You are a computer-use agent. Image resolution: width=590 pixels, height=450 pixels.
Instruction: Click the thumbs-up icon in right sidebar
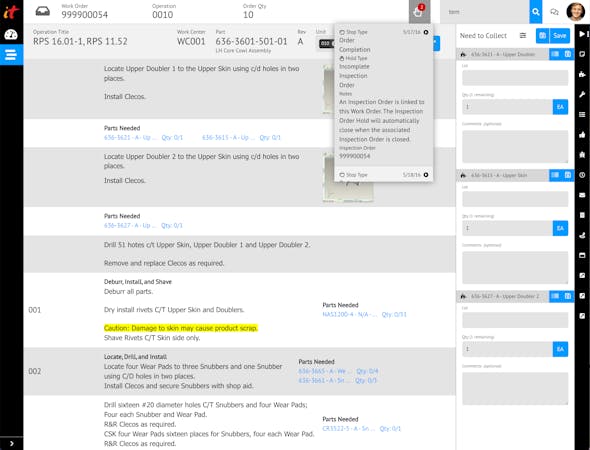(582, 134)
